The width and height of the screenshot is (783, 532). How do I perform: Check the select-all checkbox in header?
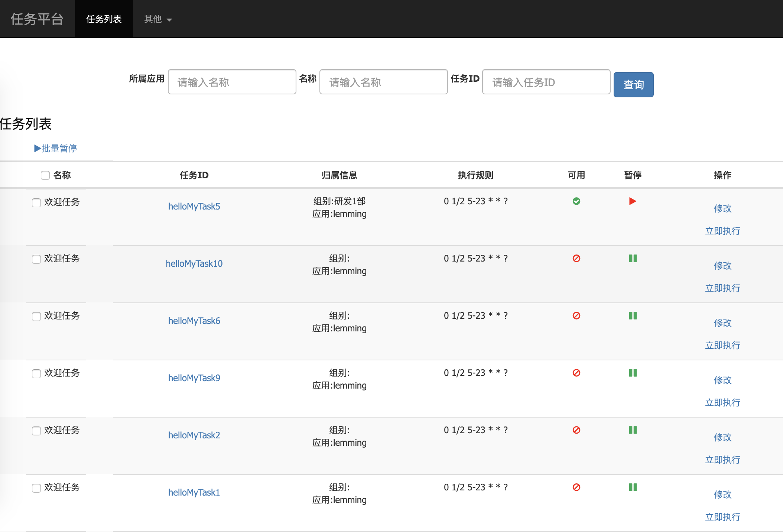coord(45,175)
